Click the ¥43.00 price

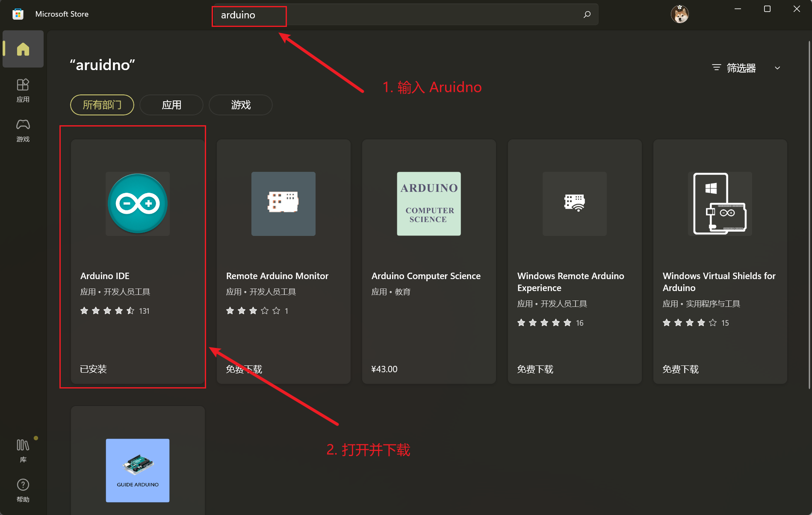(x=384, y=369)
